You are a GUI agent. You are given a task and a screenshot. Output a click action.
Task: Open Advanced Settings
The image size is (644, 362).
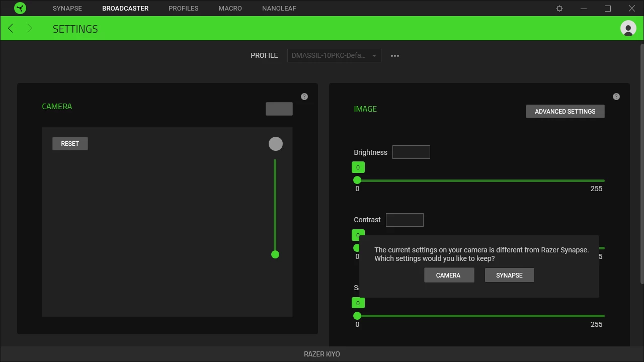tap(565, 111)
